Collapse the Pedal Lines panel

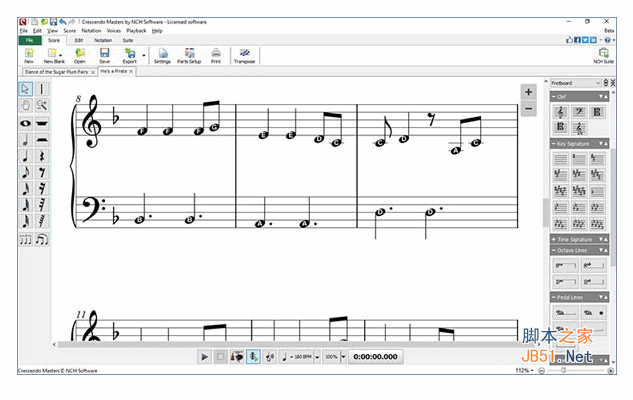point(554,297)
